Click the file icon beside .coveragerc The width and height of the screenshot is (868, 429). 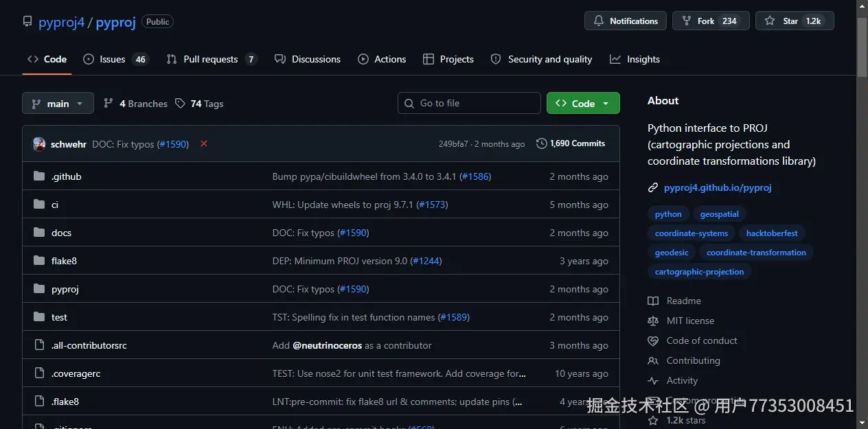tap(39, 373)
